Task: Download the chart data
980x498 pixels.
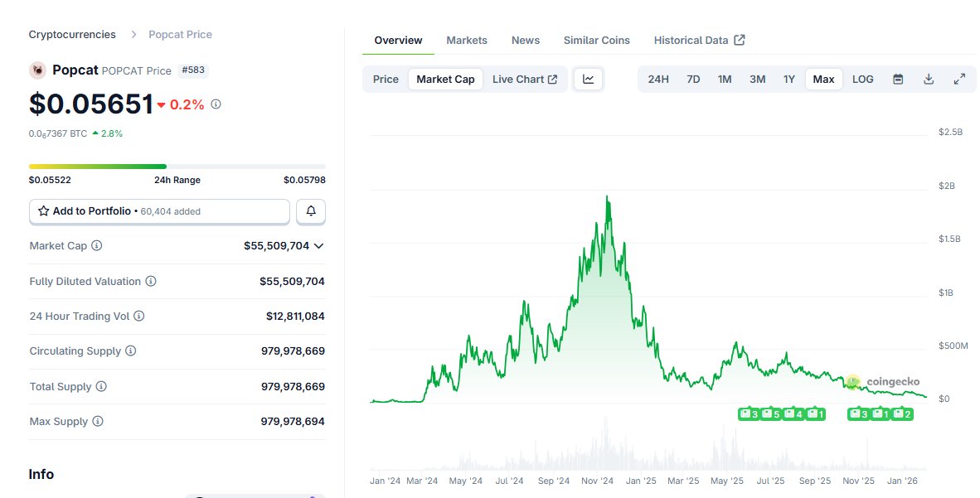Action: (x=929, y=80)
